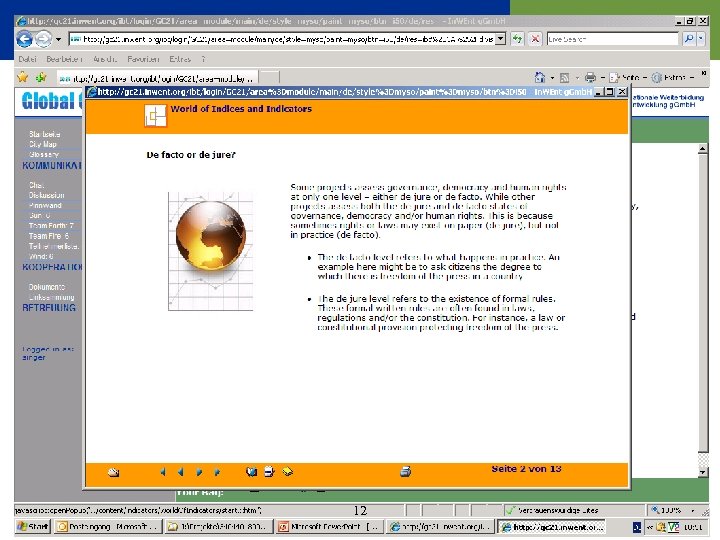Click Startseite link in sidebar
720x540 pixels.
(45, 134)
